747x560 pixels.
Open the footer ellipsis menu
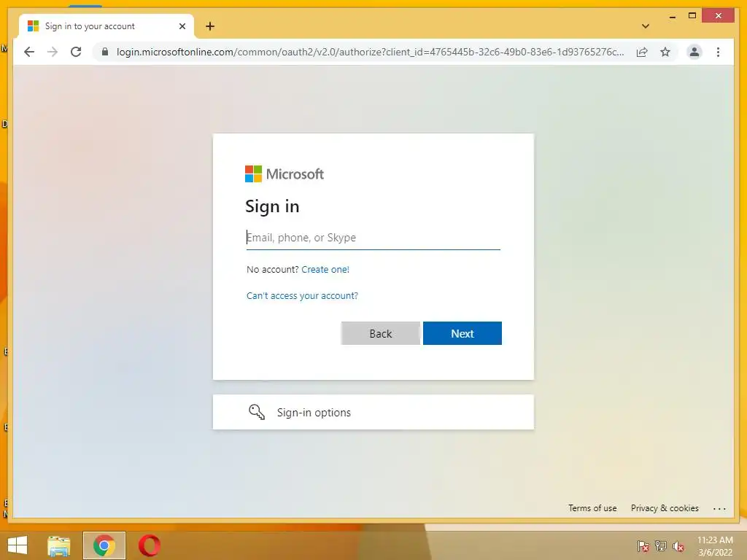(x=719, y=508)
